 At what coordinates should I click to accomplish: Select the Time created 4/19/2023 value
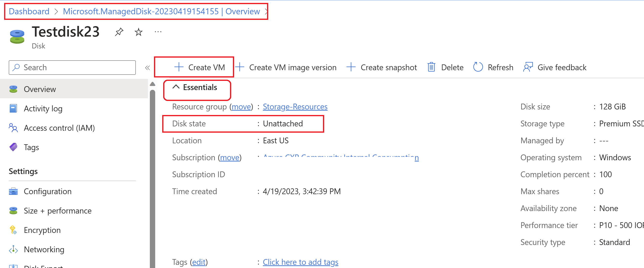(301, 191)
